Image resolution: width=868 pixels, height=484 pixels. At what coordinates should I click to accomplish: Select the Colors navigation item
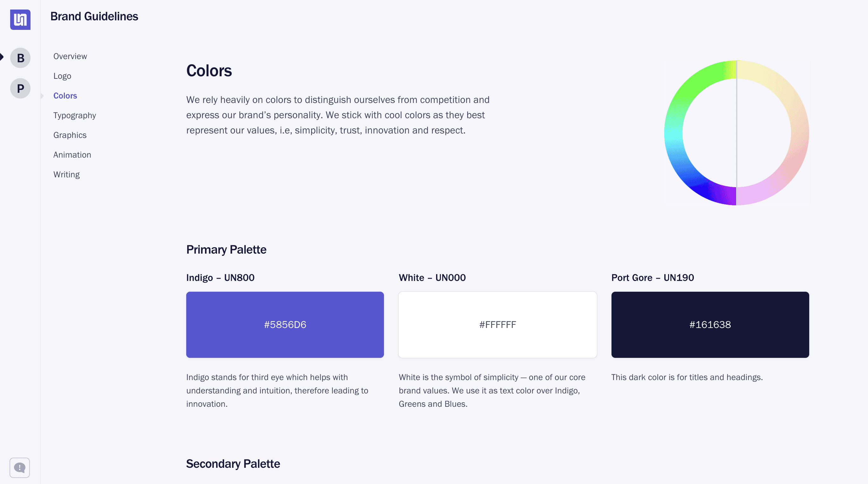(65, 96)
